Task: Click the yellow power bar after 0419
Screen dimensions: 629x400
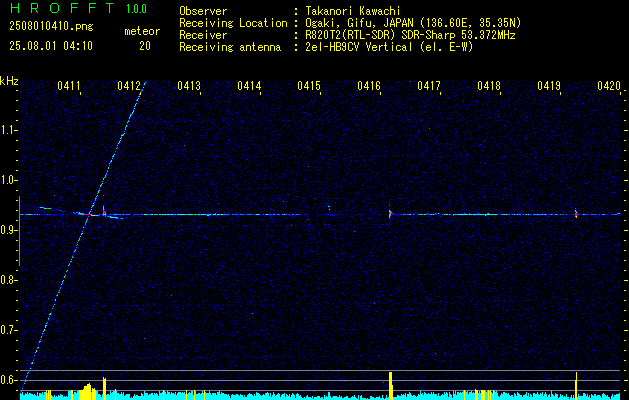Action: [576, 385]
